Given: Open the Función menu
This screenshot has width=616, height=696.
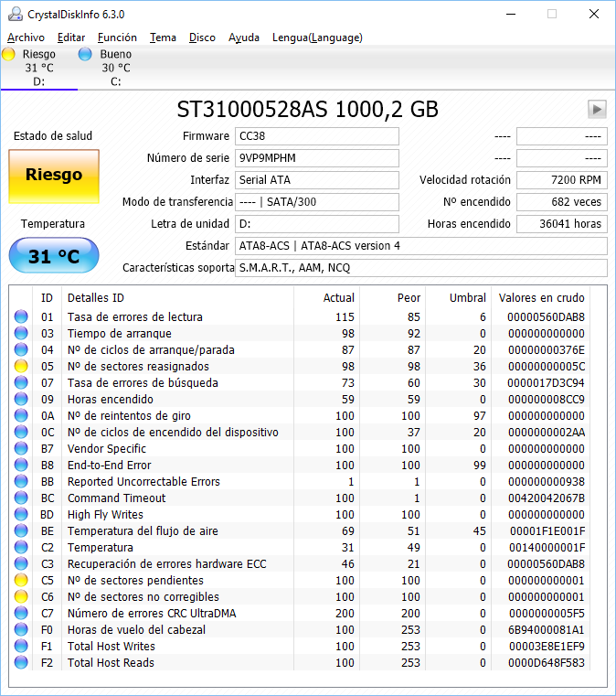Looking at the screenshot, I should (117, 37).
